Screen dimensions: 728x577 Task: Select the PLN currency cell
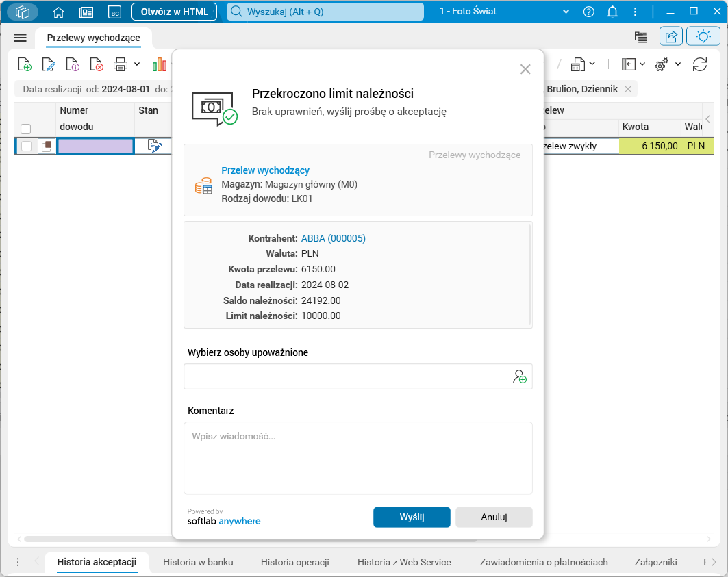(x=696, y=146)
